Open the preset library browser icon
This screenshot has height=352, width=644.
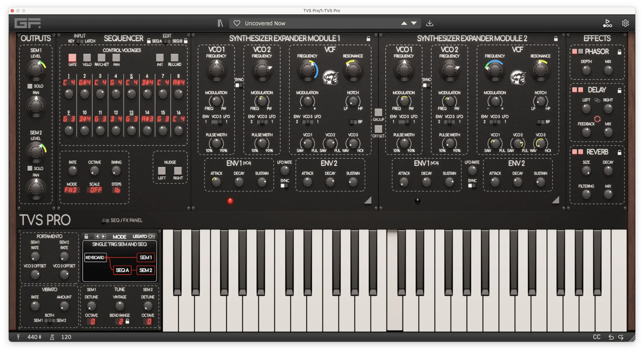point(220,23)
